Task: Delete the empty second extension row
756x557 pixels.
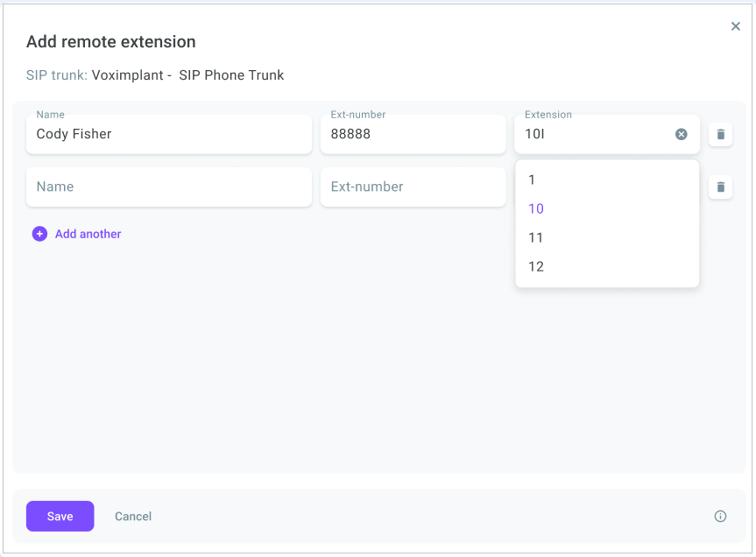Action: click(720, 187)
